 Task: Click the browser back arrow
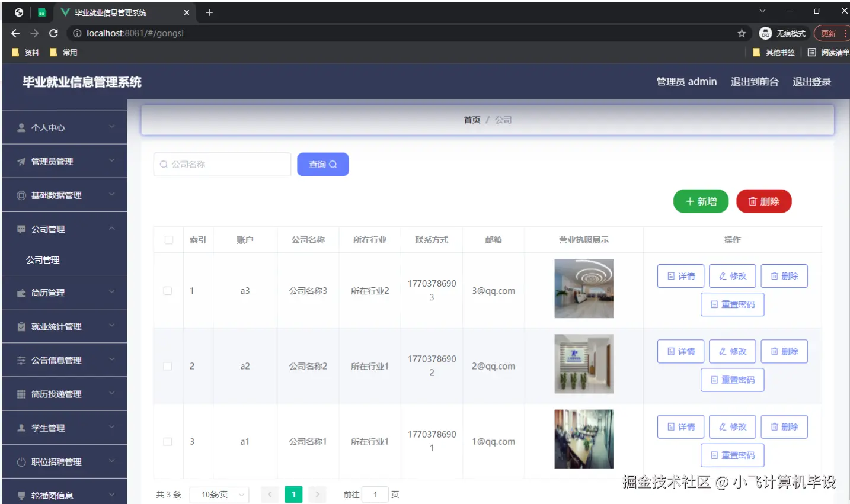(x=15, y=33)
